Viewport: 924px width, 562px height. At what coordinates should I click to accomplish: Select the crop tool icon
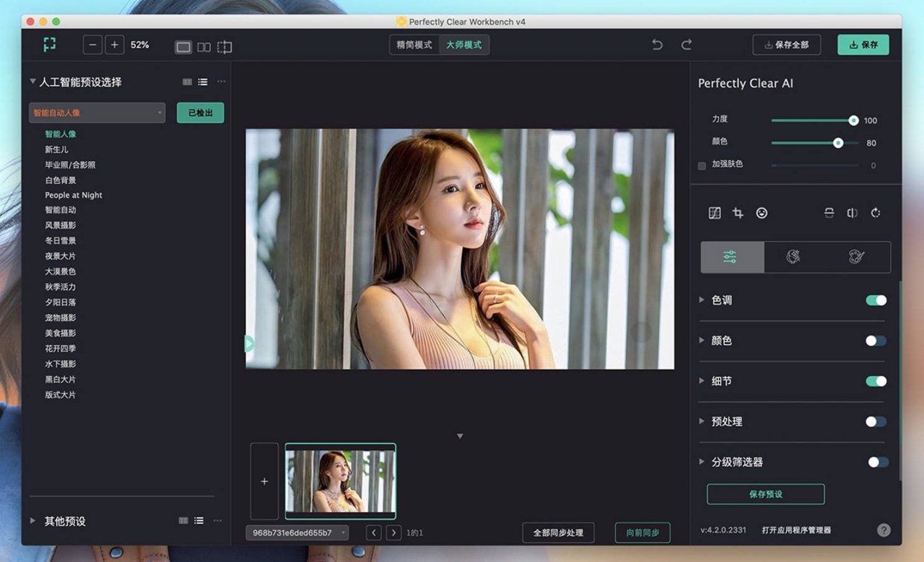(x=738, y=213)
